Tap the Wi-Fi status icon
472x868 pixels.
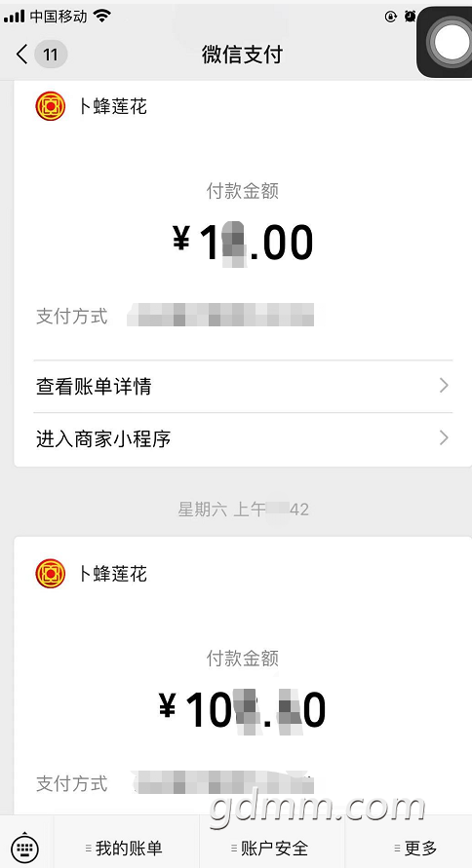tap(102, 16)
